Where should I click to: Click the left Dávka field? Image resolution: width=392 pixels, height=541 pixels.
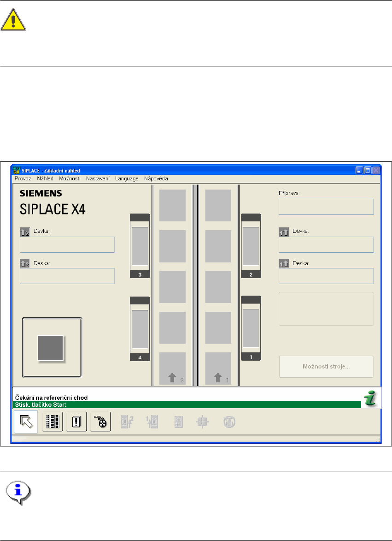pos(67,244)
